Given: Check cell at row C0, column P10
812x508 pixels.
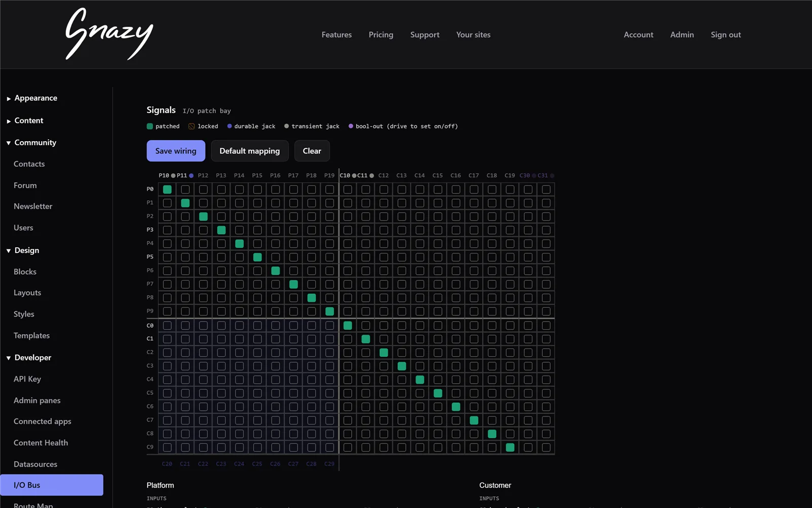Looking at the screenshot, I should point(167,325).
